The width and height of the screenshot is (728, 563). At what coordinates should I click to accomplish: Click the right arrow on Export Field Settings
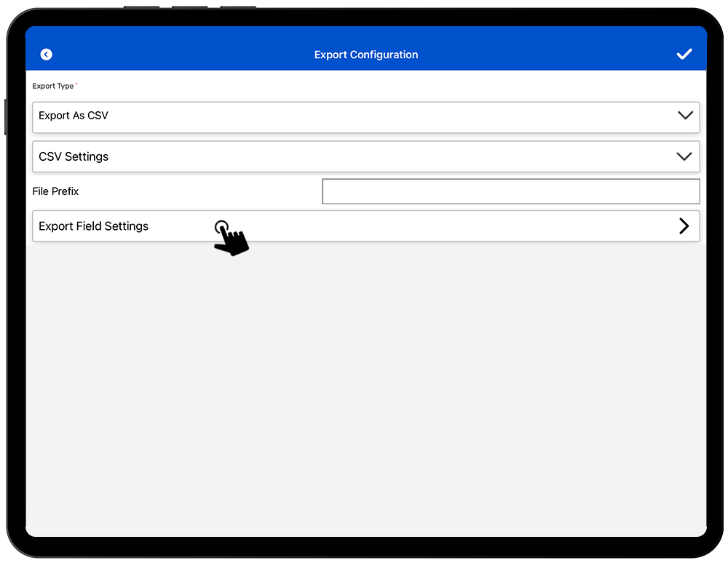point(684,226)
